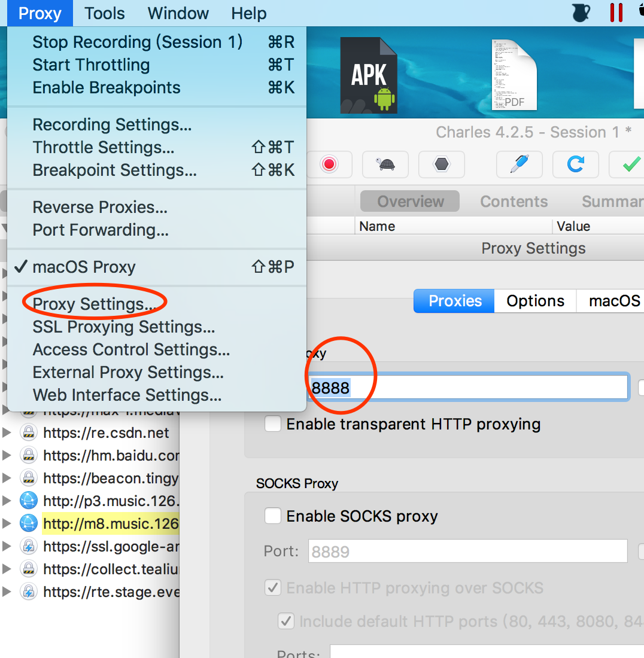This screenshot has width=644, height=658.
Task: Expand the https://hm.baidu.com tree node
Action: (7, 455)
